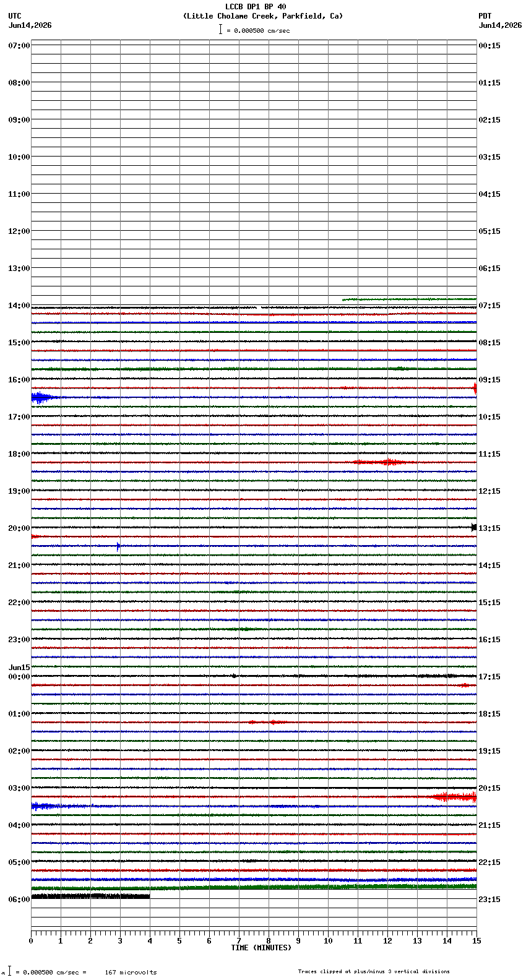The height and width of the screenshot is (980, 526).
Task: Click the 20:00 UTC time label
Action: [19, 528]
